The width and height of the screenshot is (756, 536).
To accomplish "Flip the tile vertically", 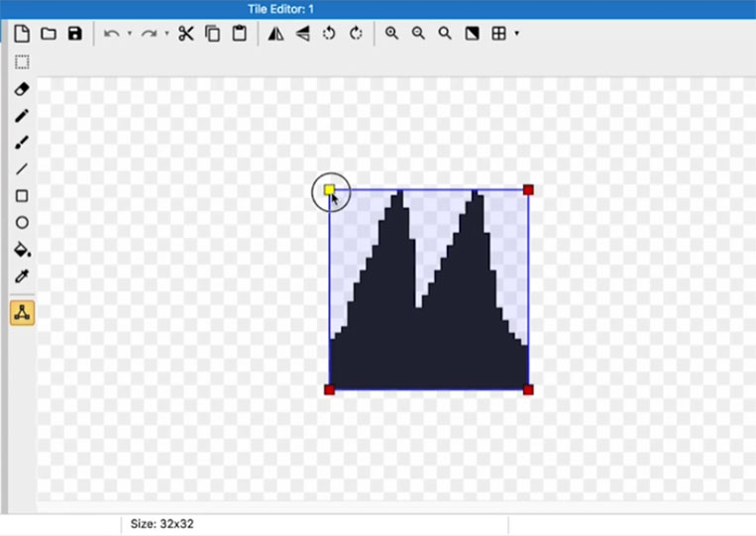I will coord(303,34).
